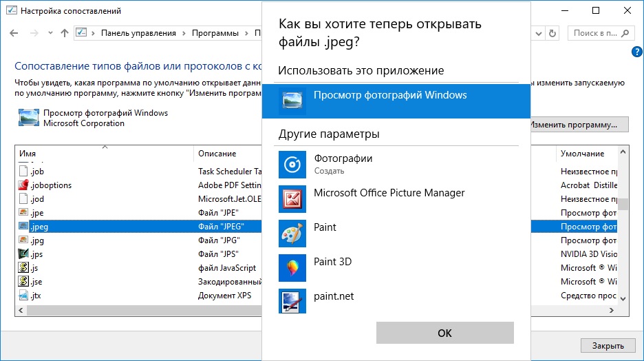
Task: Select 'Закодированный' description cell
Action: 230,282
